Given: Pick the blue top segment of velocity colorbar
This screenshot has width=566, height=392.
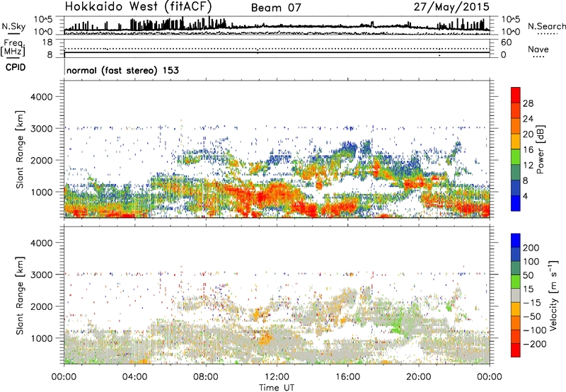Looking at the screenshot, I should click(516, 241).
